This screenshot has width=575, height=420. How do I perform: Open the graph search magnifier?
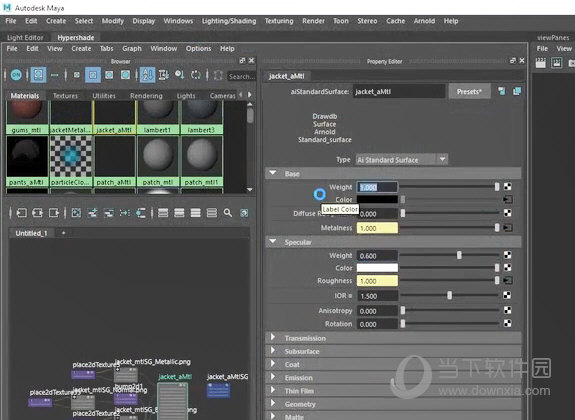pos(228,213)
